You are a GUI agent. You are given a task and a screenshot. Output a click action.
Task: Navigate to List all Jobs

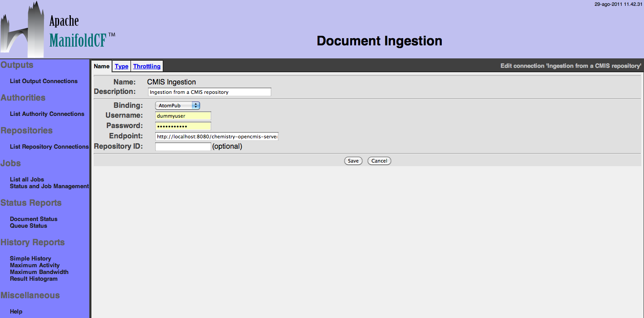27,180
